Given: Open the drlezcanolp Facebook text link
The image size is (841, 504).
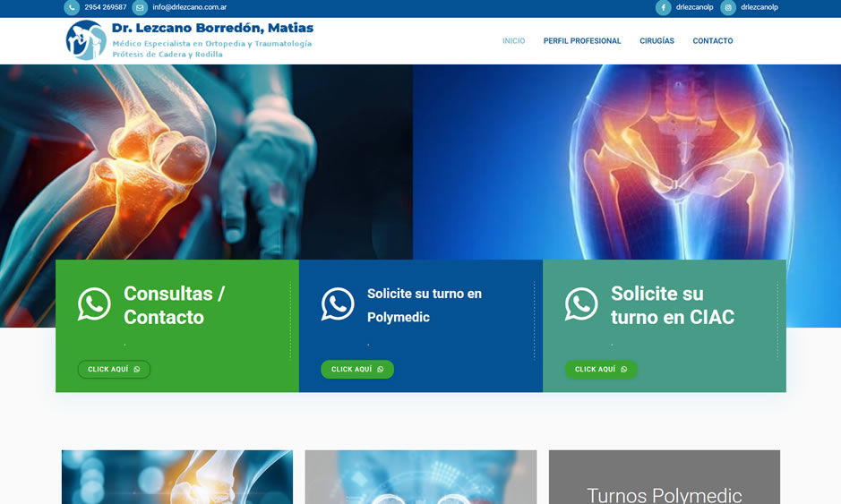Looking at the screenshot, I should tap(695, 7).
